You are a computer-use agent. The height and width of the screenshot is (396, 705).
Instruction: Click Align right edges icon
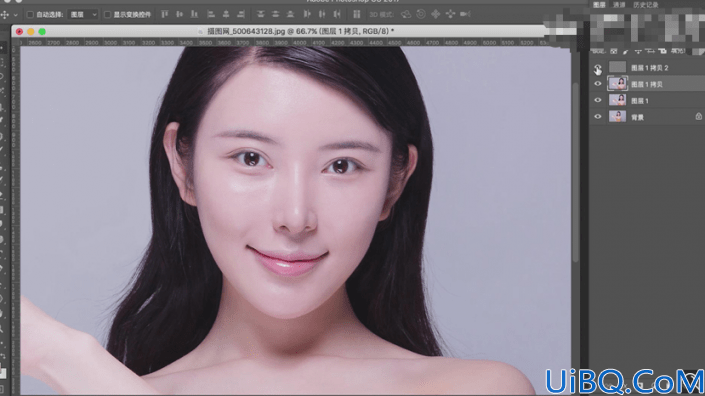point(241,14)
